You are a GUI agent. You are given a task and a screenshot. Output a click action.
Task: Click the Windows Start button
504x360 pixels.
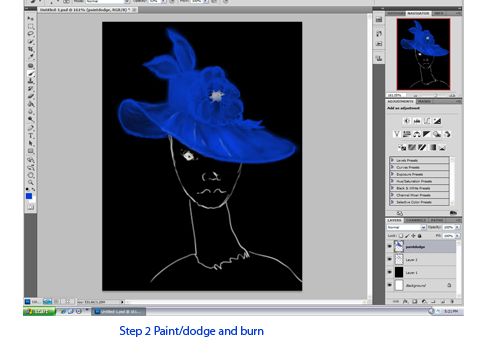coord(39,311)
